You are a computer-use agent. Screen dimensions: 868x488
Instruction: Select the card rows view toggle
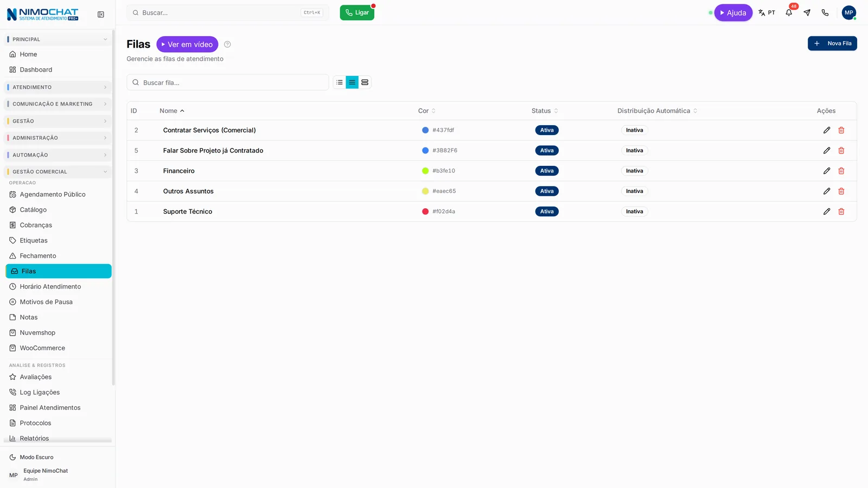pyautogui.click(x=365, y=82)
